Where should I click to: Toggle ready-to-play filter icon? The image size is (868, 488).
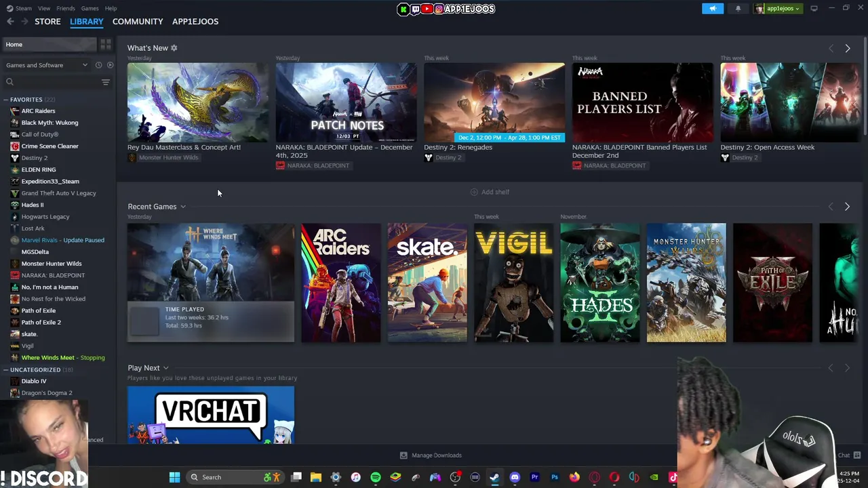click(x=110, y=65)
